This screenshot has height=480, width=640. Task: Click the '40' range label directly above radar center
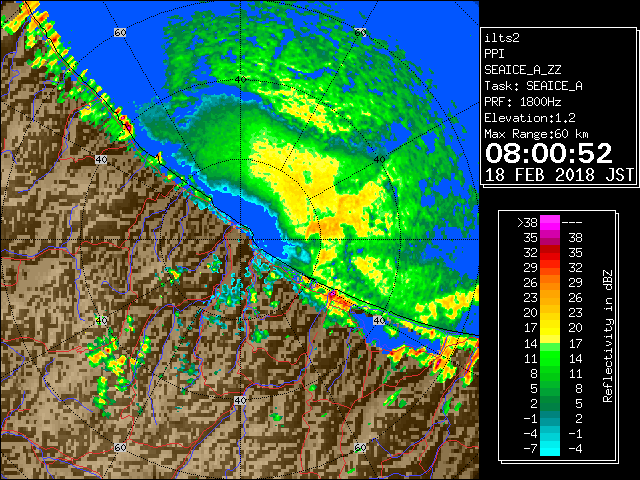point(240,80)
